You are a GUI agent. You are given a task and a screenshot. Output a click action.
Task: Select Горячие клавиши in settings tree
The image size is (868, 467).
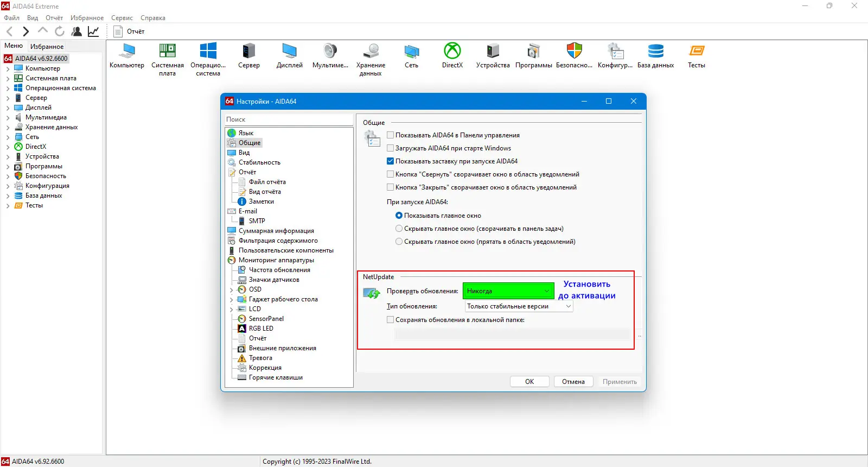pyautogui.click(x=276, y=377)
